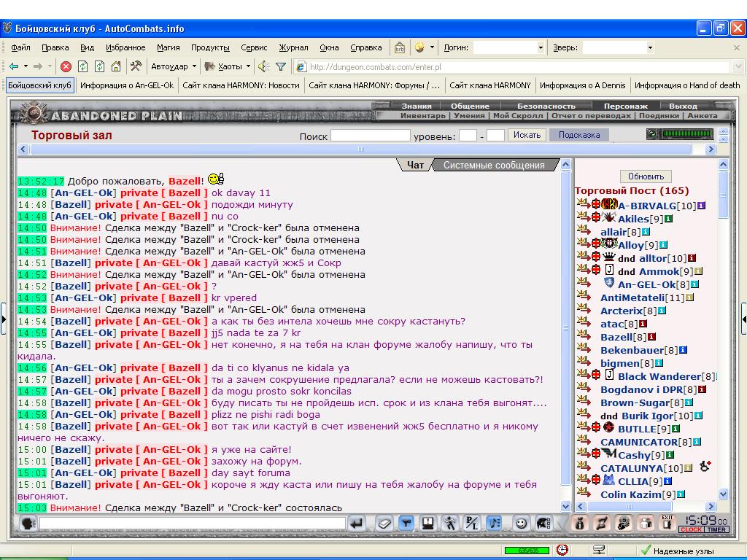
Task: Open the Магия menu
Action: click(x=169, y=47)
